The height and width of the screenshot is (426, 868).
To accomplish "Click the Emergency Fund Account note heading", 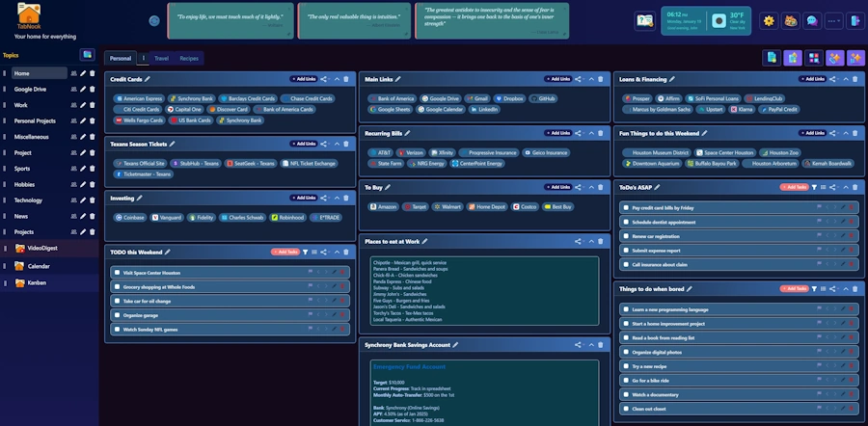I will click(409, 367).
